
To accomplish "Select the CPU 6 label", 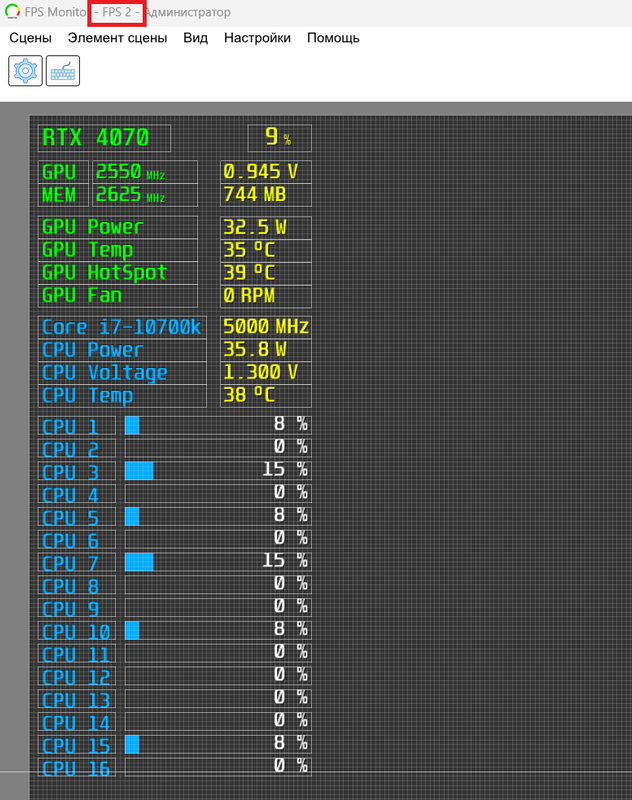I will (x=77, y=540).
